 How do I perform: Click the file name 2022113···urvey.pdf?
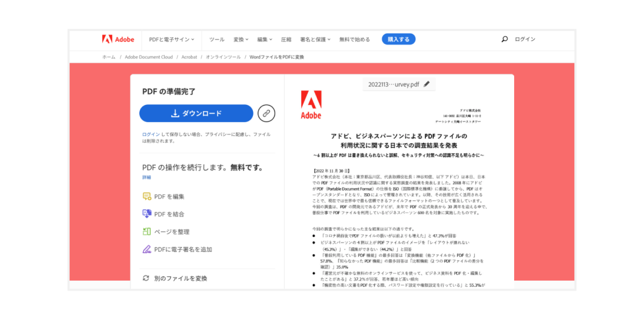(x=394, y=84)
